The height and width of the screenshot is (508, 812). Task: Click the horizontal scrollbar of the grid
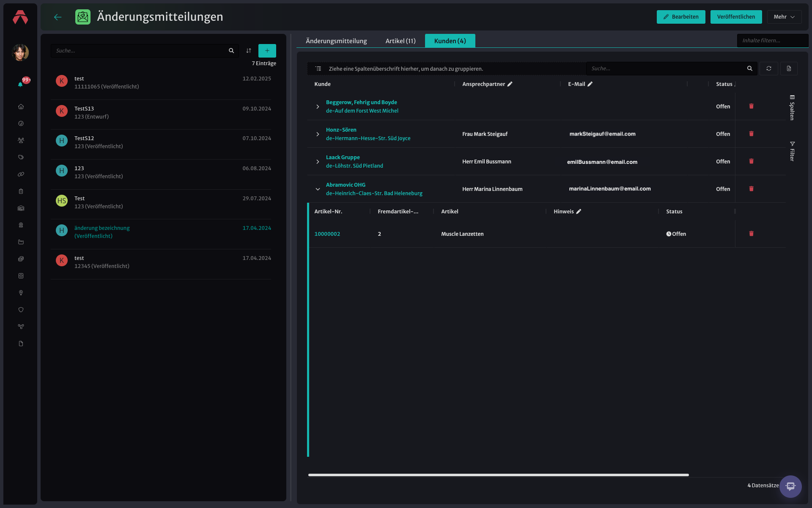click(x=499, y=475)
